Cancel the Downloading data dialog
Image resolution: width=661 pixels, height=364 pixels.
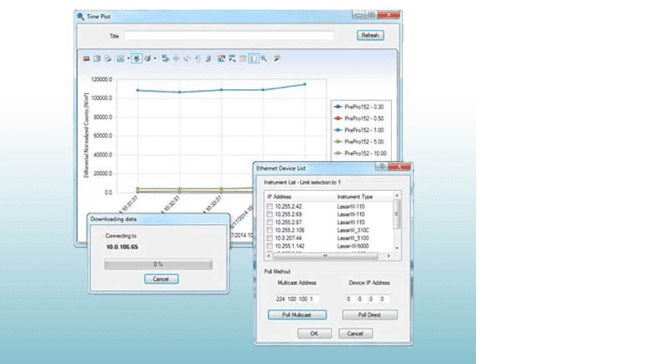click(x=161, y=279)
